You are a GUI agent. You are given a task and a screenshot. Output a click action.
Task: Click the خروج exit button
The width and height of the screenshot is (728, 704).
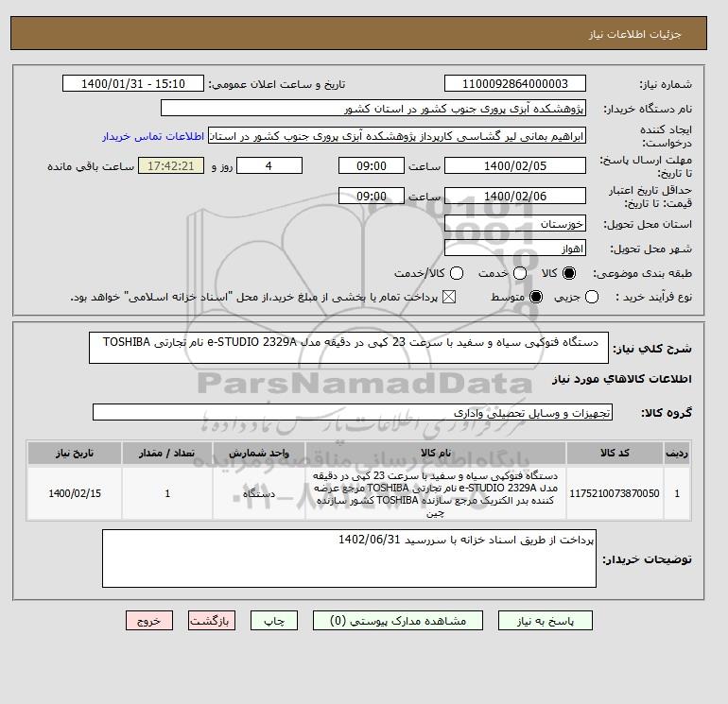point(149,621)
